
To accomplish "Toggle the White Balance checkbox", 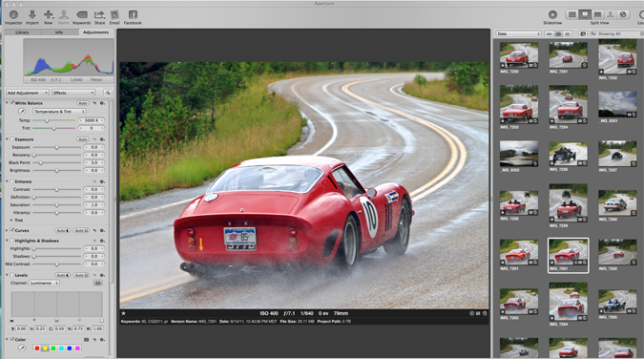I will coord(11,103).
